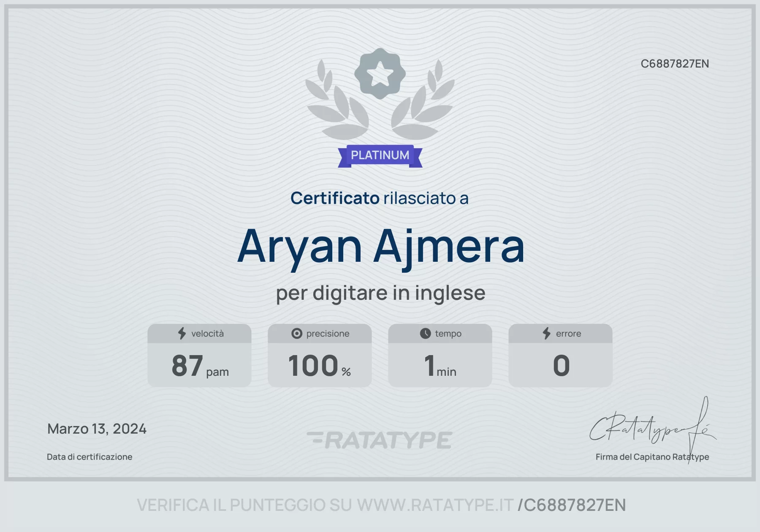Open the WWW.RATATYPE.IT verification link

[x=435, y=505]
